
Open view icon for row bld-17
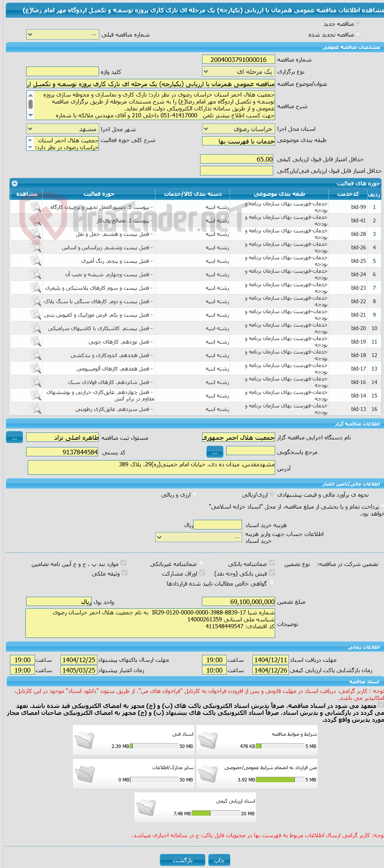35,369
